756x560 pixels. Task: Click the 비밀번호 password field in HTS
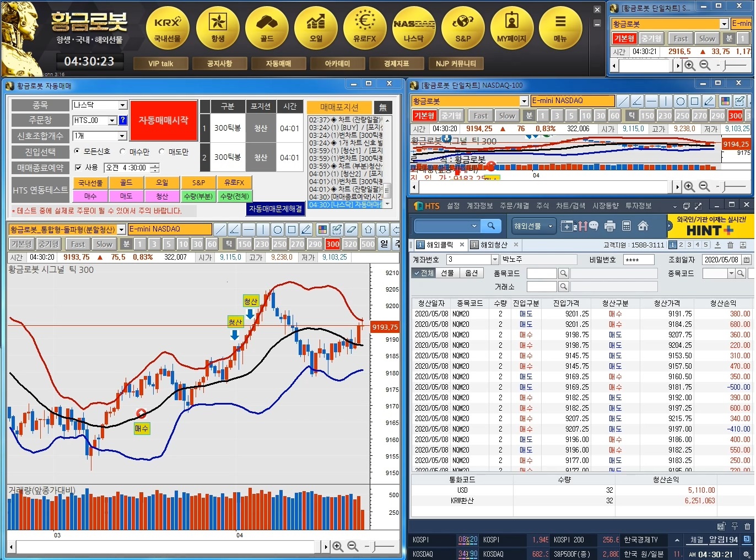click(638, 260)
